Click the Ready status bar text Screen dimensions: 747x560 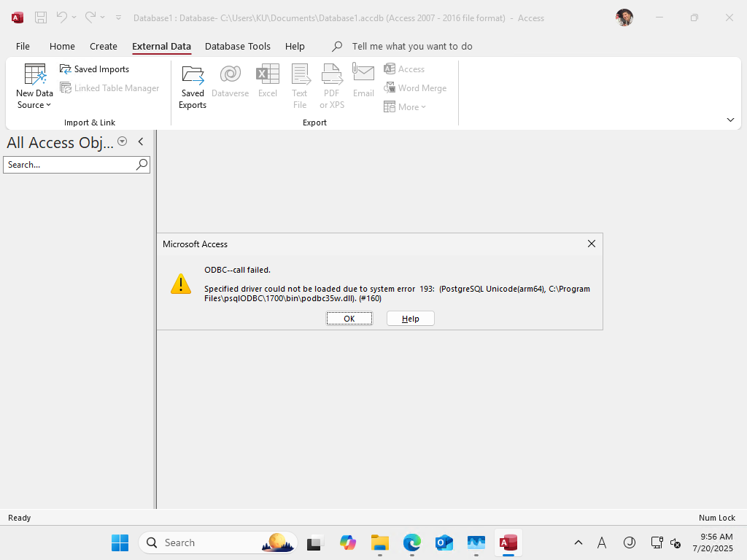click(20, 518)
